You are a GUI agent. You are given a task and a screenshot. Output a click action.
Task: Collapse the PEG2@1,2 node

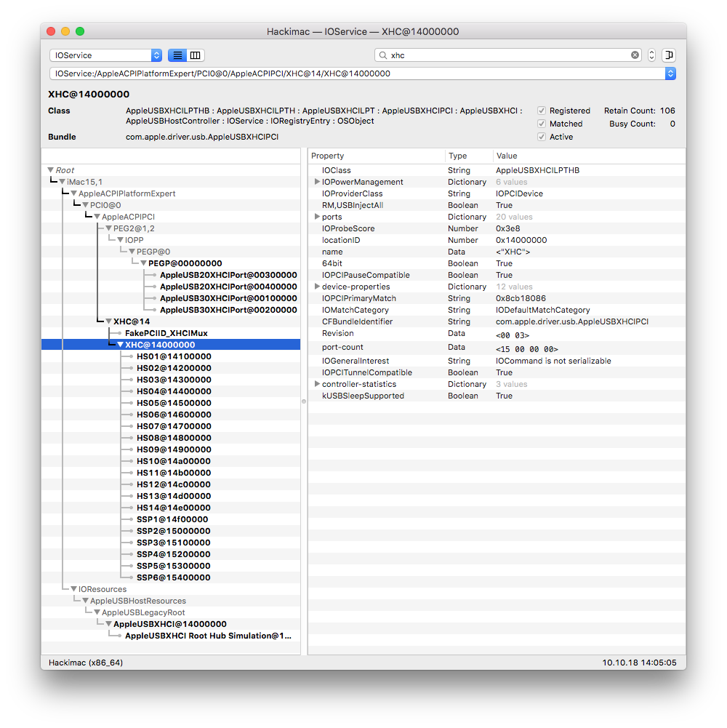click(x=108, y=228)
